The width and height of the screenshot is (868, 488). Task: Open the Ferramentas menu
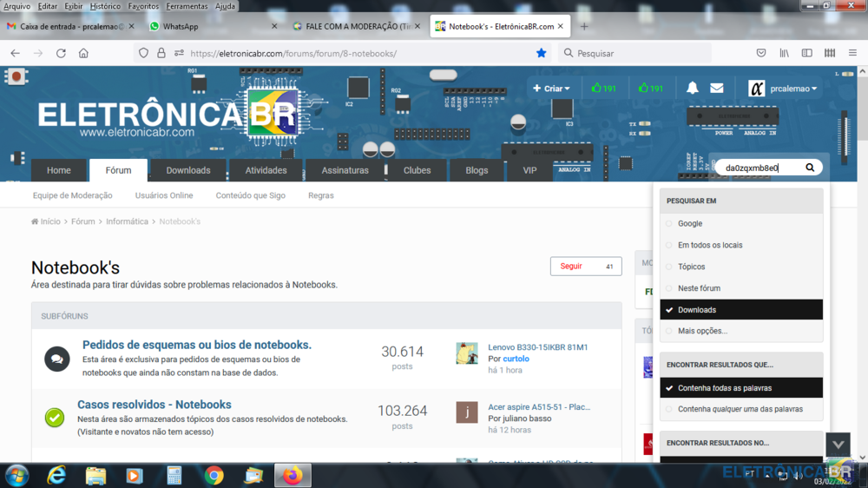tap(187, 6)
